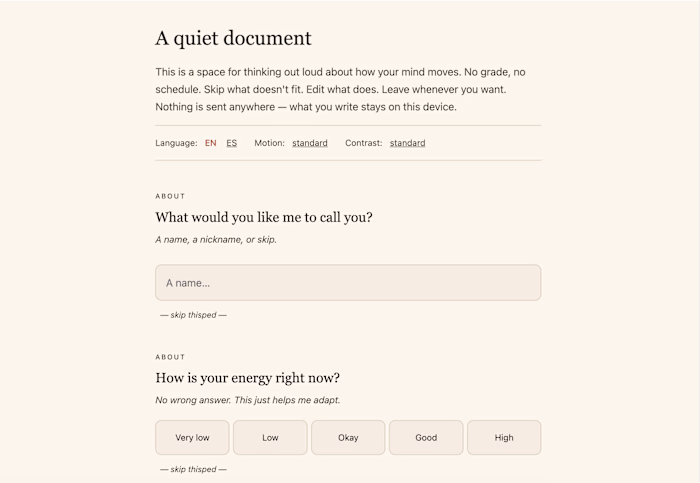Screen dimensions: 700x483
Task: Click the 'How is your energy right now?' heading
Action: 247,378
